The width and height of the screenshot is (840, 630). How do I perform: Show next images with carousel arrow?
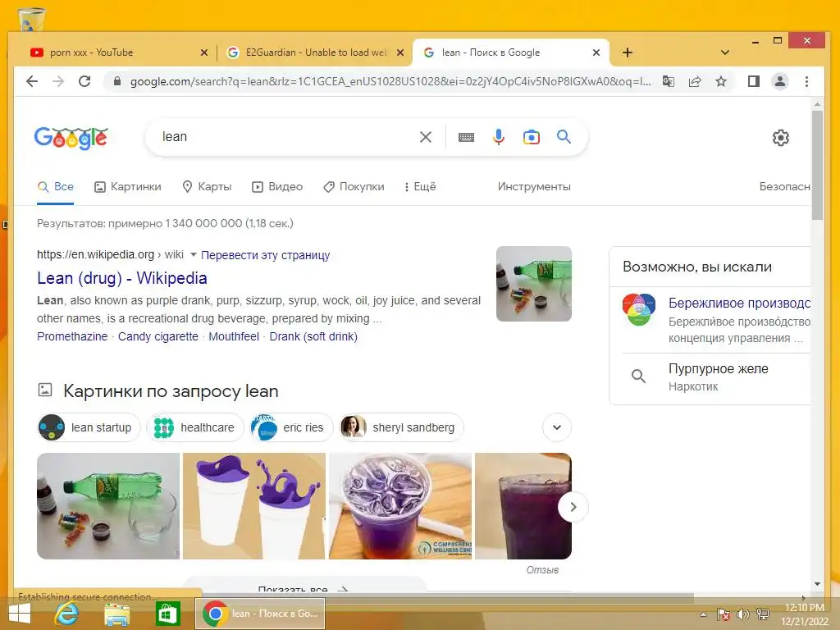573,507
